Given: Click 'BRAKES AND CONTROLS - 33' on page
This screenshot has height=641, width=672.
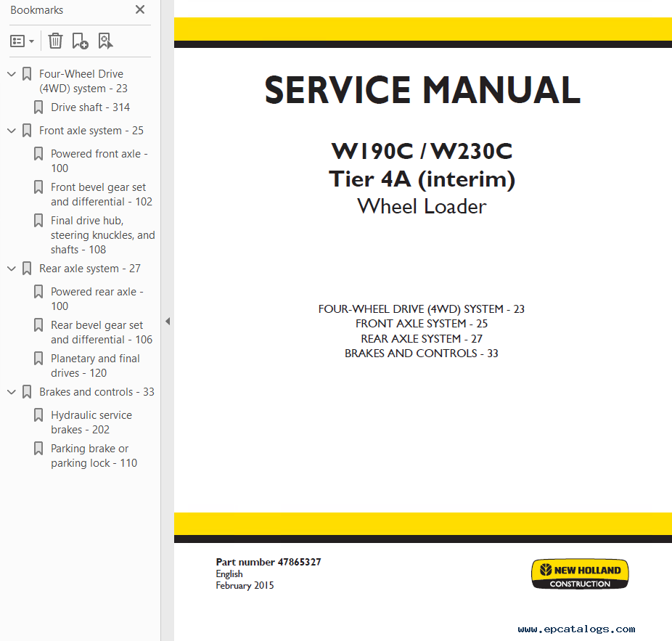Looking at the screenshot, I should [422, 354].
